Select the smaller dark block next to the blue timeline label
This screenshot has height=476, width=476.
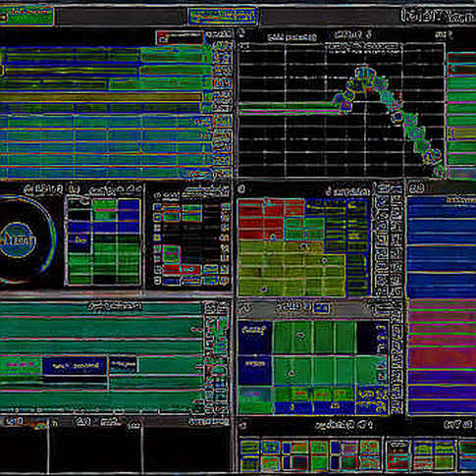point(123,364)
